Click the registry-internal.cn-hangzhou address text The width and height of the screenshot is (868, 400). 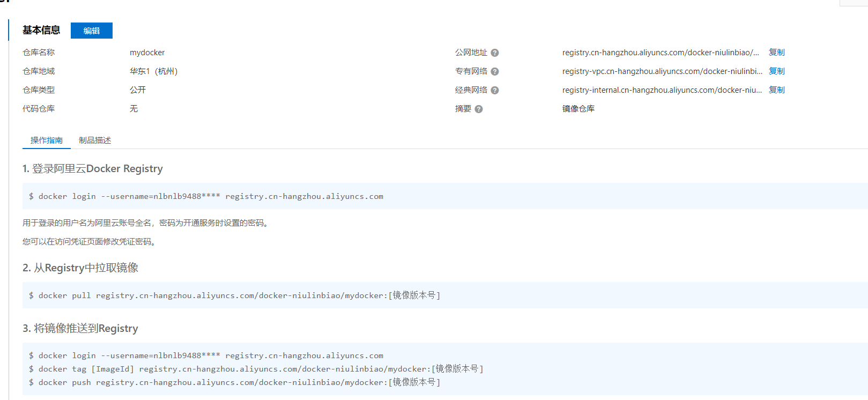[x=662, y=90]
